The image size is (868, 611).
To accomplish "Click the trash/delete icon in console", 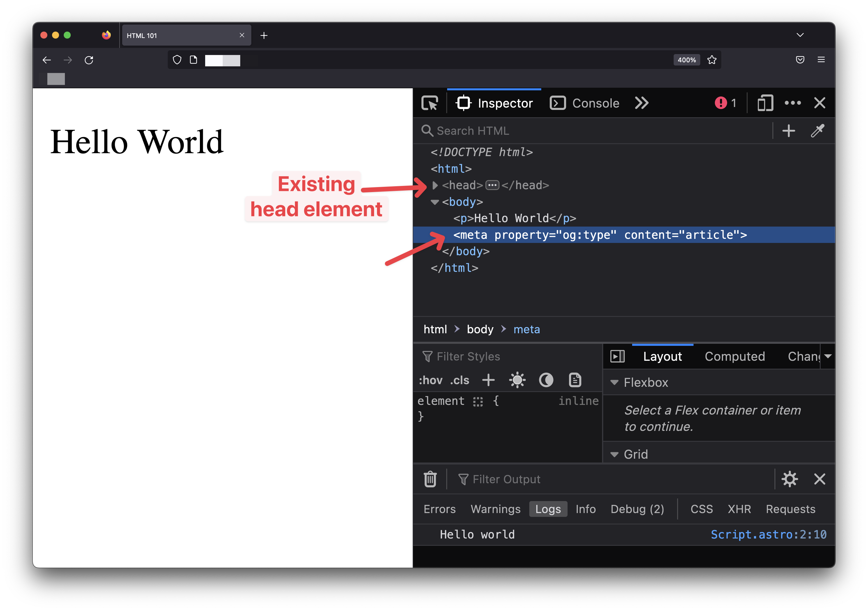I will (x=430, y=479).
